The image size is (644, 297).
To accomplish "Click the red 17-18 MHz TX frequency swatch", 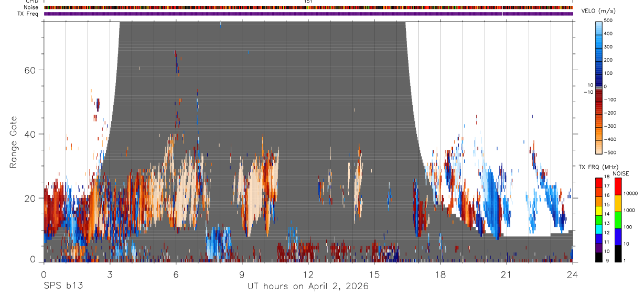I will point(598,181).
